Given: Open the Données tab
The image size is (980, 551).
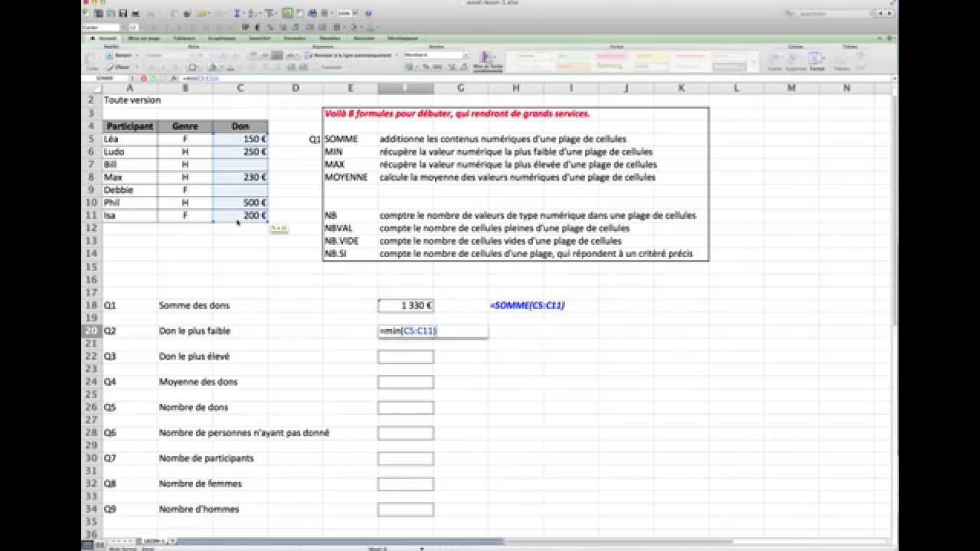Looking at the screenshot, I should tap(329, 37).
